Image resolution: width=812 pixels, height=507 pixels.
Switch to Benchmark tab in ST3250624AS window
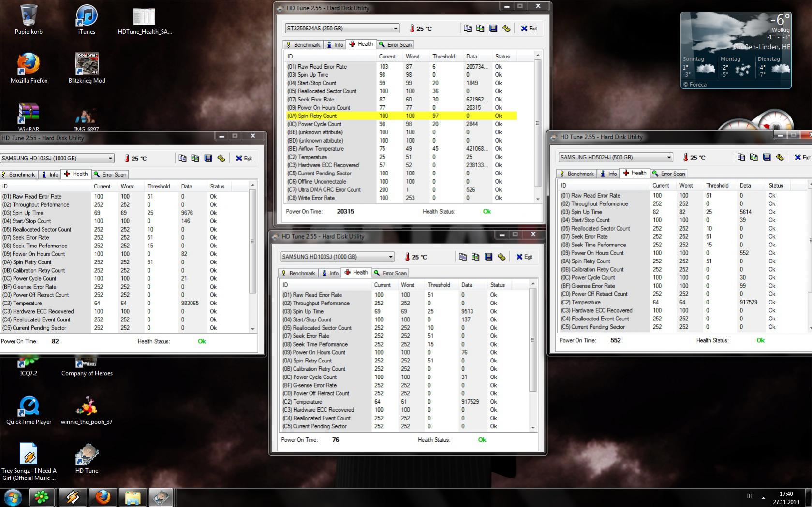[x=303, y=44]
